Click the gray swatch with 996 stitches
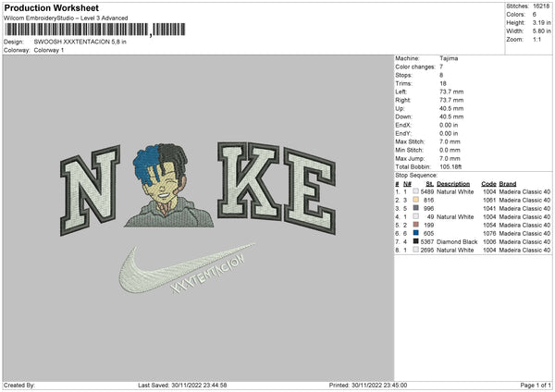The width and height of the screenshot is (555, 392). tap(416, 208)
